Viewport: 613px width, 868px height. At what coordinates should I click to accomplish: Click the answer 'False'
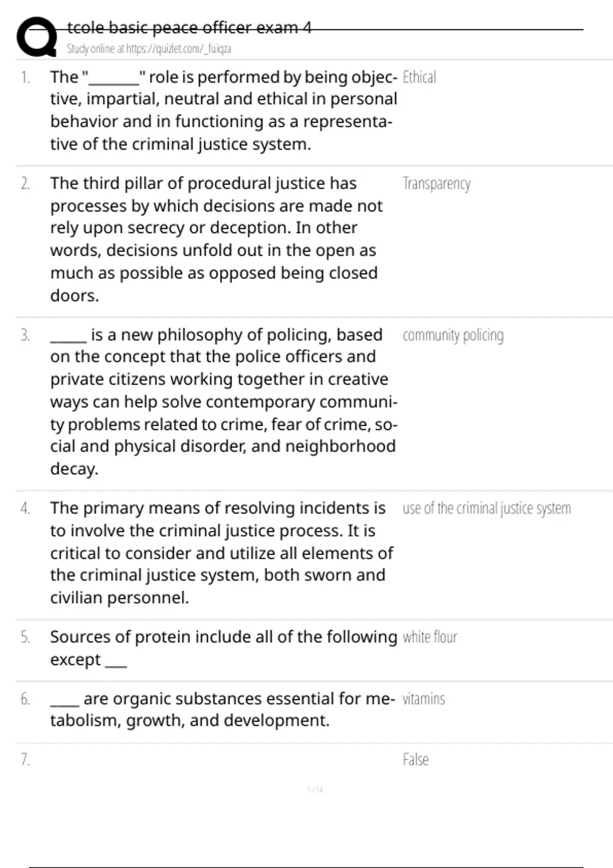415,760
